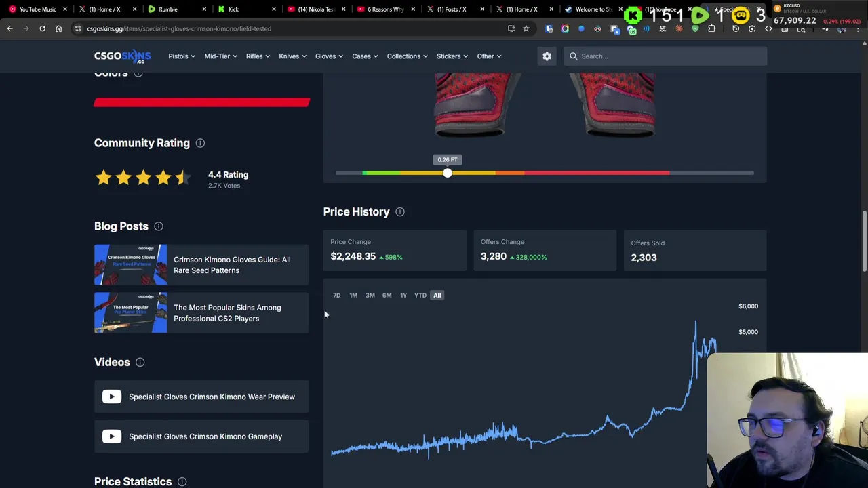This screenshot has height=488, width=868.
Task: Click the red color bar swatch
Action: tap(202, 102)
